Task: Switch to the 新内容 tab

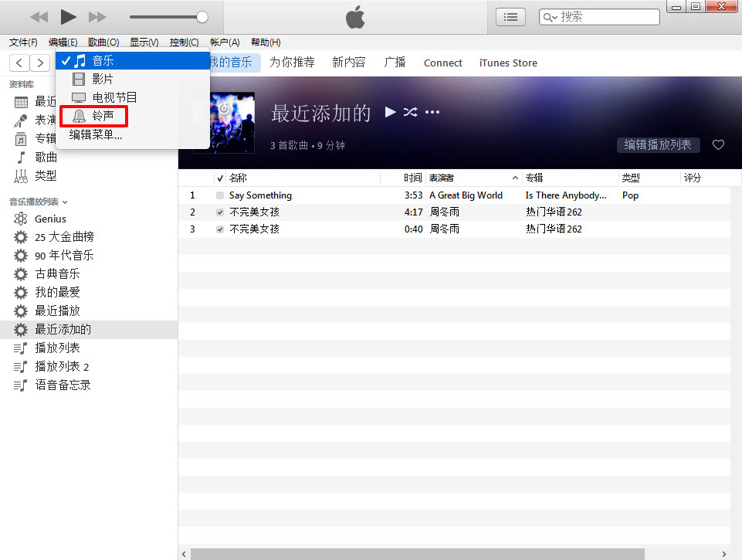Action: [349, 63]
